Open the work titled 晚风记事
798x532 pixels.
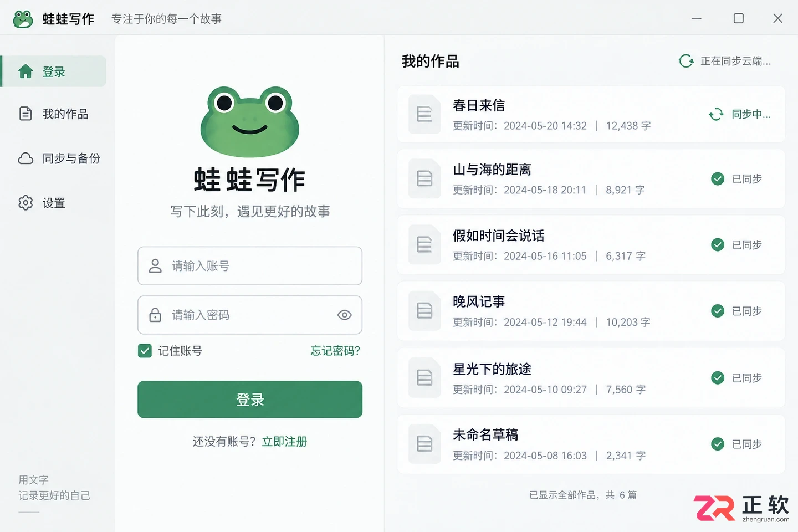pyautogui.click(x=479, y=301)
